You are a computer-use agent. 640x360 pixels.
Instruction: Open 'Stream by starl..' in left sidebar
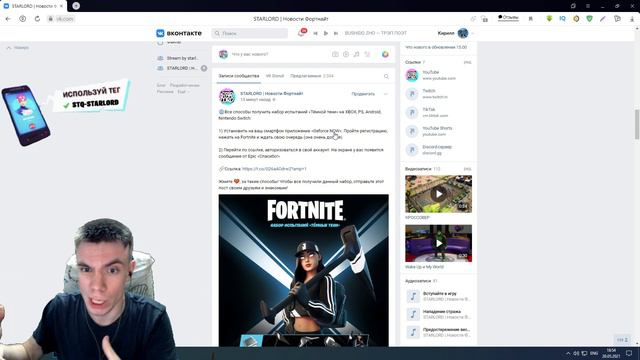[x=178, y=58]
